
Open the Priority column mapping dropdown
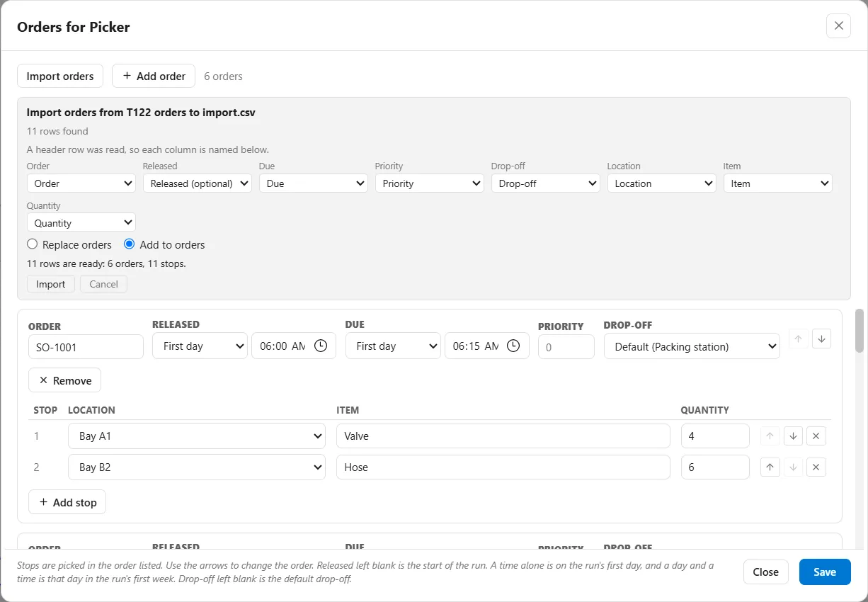tap(430, 183)
